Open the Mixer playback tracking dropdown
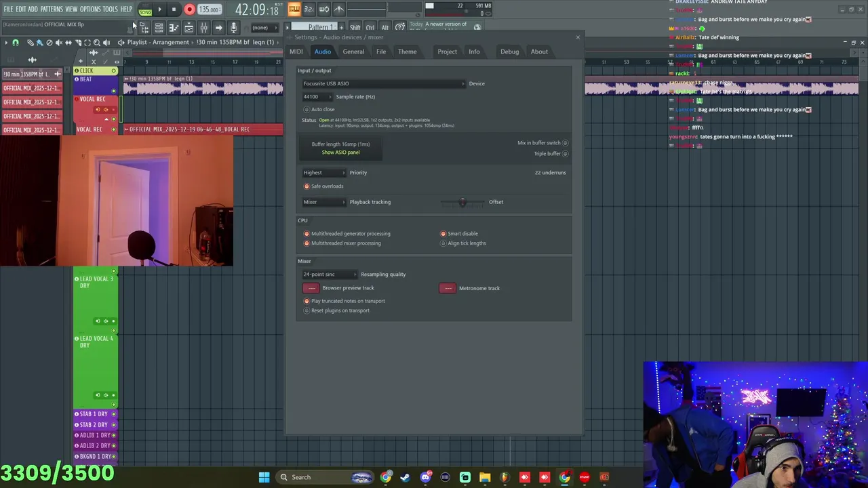 pos(323,202)
